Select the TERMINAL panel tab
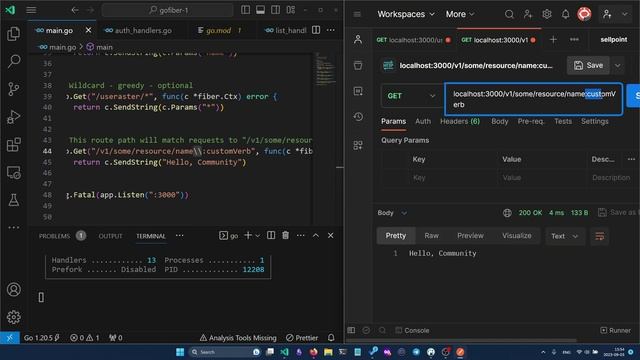 click(151, 236)
